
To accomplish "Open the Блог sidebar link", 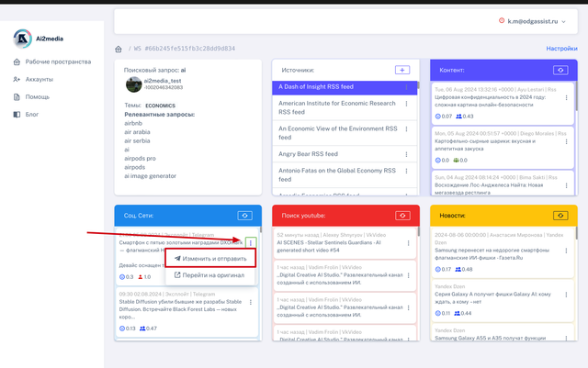I will [x=32, y=114].
